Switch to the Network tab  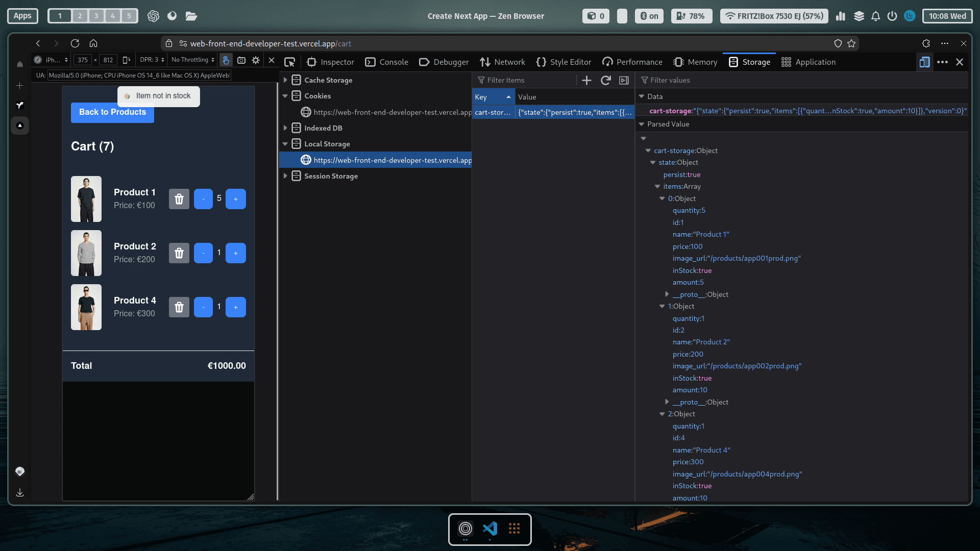502,62
